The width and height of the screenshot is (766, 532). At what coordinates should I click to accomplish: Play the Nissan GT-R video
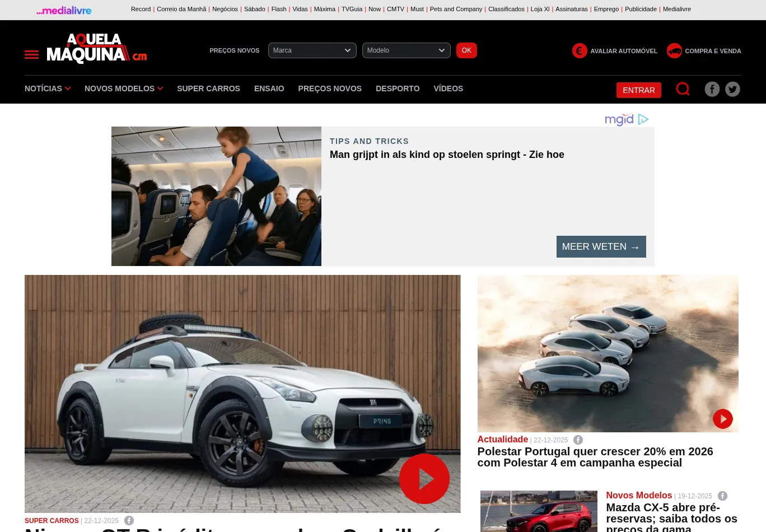(424, 479)
